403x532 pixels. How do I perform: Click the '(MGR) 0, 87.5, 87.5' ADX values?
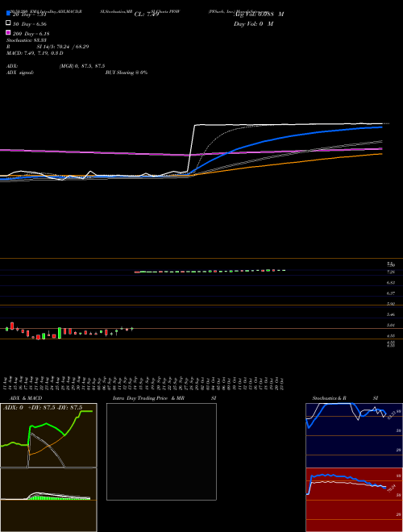coord(82,66)
